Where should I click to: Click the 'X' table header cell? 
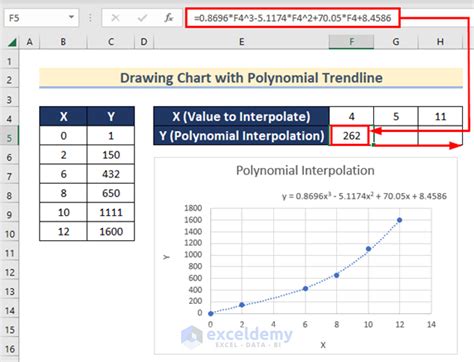63,116
